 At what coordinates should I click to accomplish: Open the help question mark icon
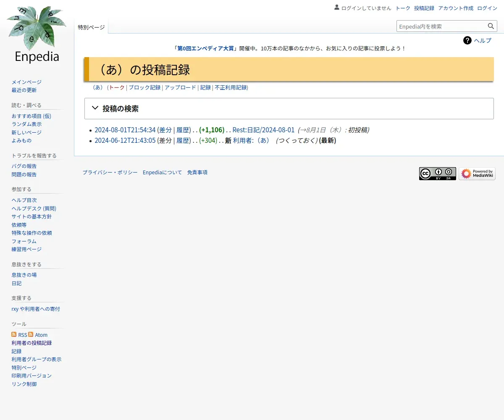tap(467, 40)
